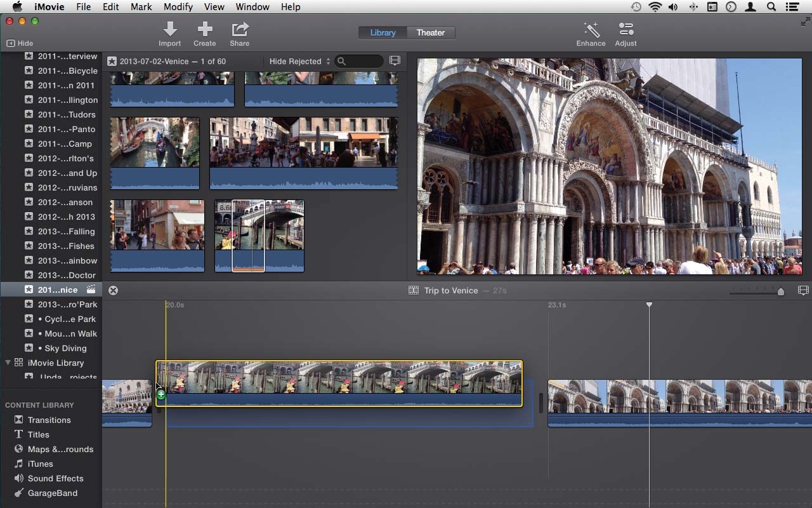Screen dimensions: 812x508
Task: Select event 2013-...ainbow
Action: click(67, 260)
